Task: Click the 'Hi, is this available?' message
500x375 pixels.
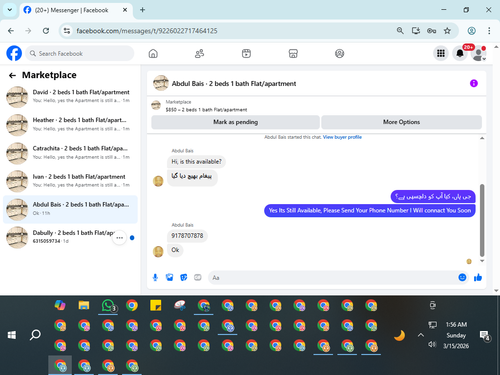Action: click(196, 162)
